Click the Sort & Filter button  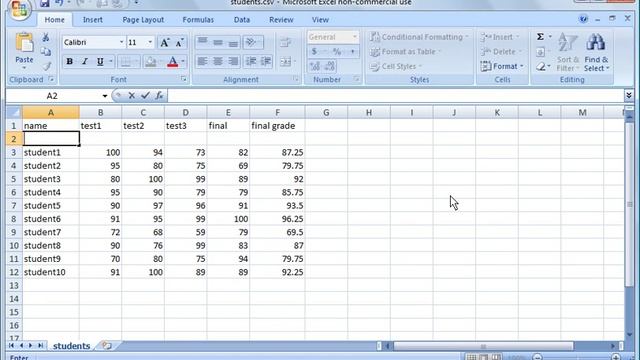(x=568, y=52)
